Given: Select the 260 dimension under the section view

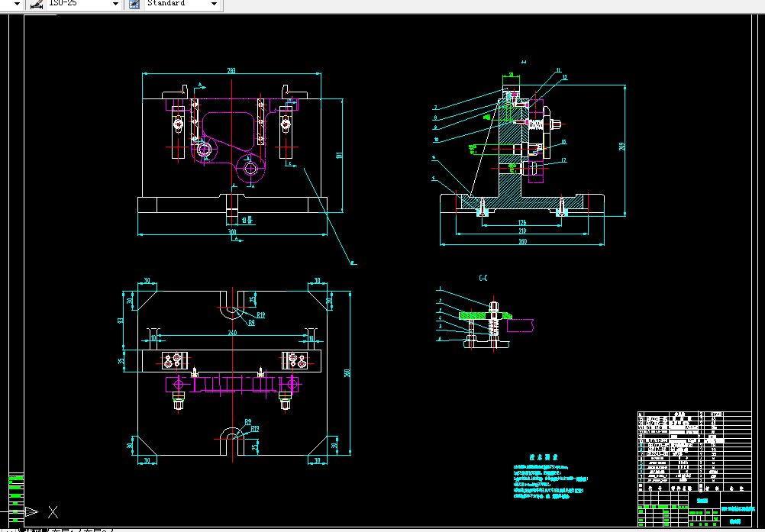Looking at the screenshot, I should coord(522,241).
